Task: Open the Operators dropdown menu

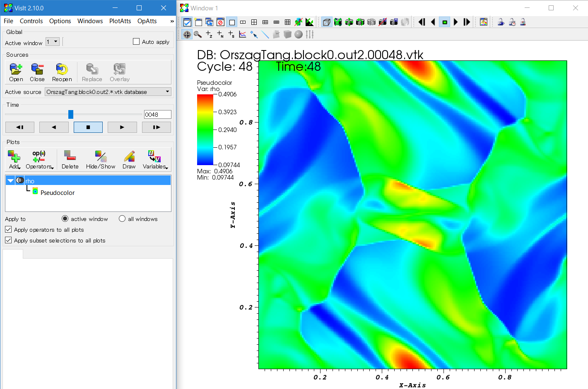Action: 40,159
